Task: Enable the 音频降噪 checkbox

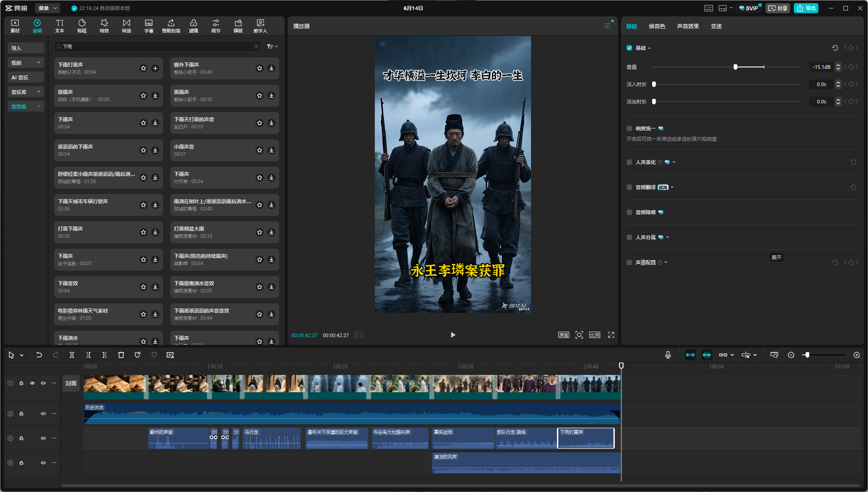Action: point(629,212)
